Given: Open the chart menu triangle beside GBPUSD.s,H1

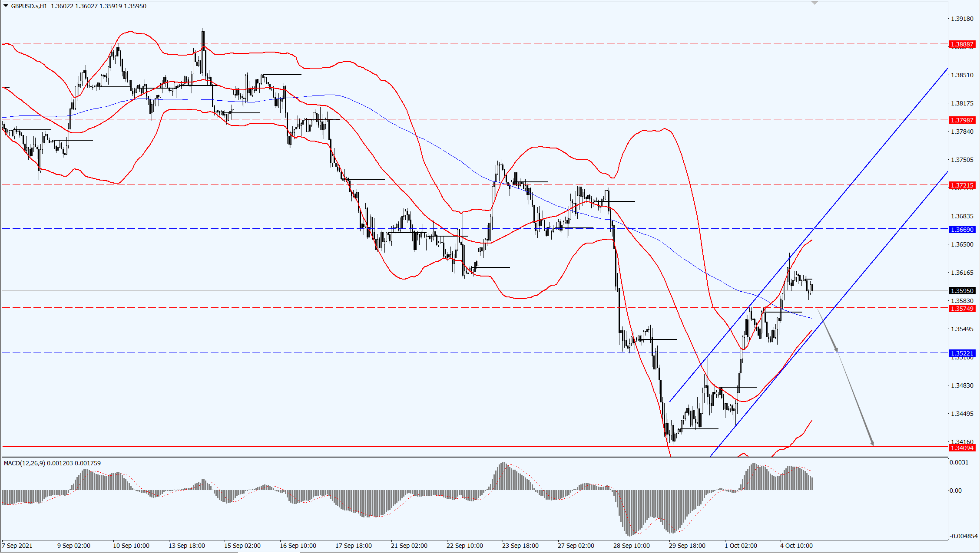Looking at the screenshot, I should tap(6, 6).
